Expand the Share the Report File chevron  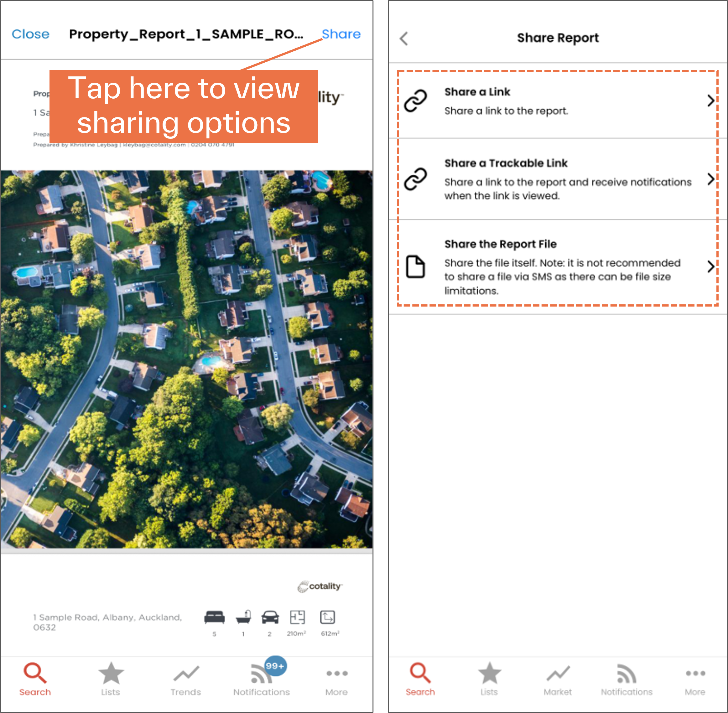point(710,266)
